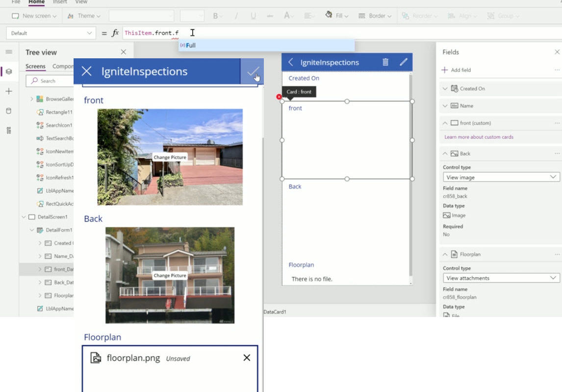Remove the floorplan.png attachment
This screenshot has width=562, height=392.
click(x=247, y=358)
